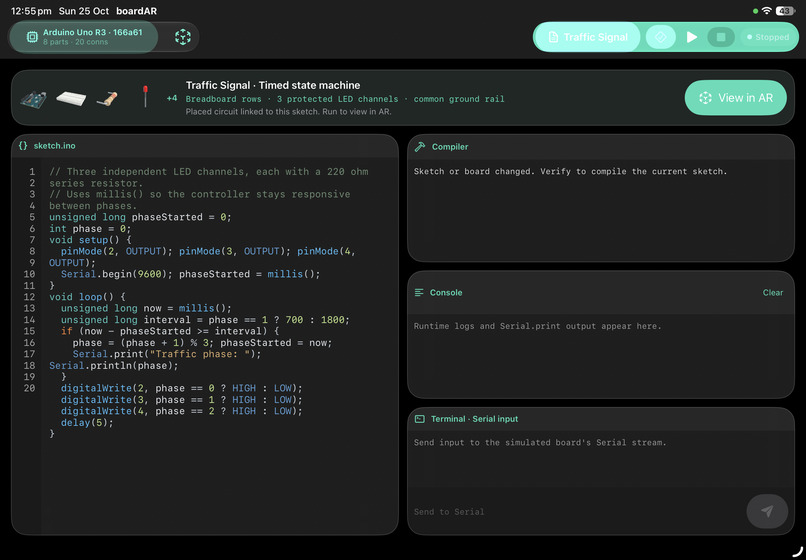
Task: Tap the Stopped status indicator
Action: [767, 37]
